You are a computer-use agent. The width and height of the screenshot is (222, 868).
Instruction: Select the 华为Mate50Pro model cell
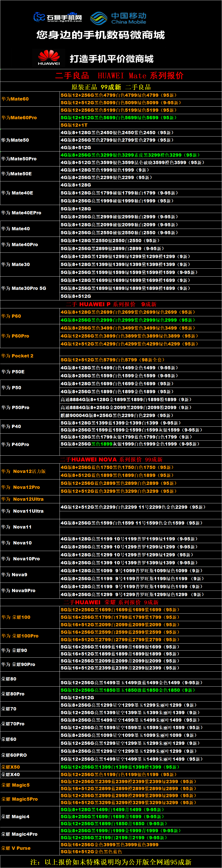tap(30, 159)
